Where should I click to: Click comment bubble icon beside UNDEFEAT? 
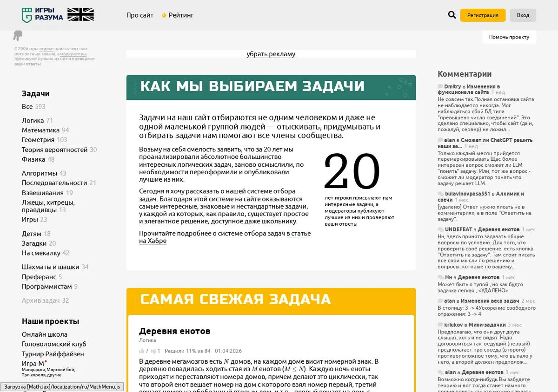coord(440,229)
